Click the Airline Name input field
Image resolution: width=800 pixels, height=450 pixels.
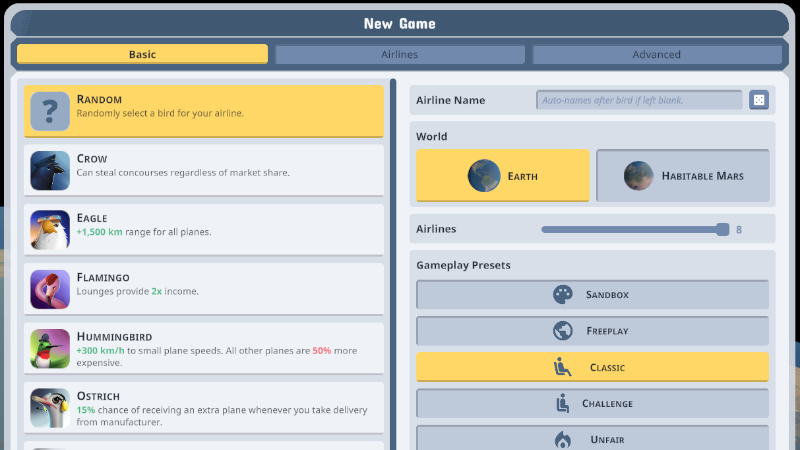[x=639, y=100]
